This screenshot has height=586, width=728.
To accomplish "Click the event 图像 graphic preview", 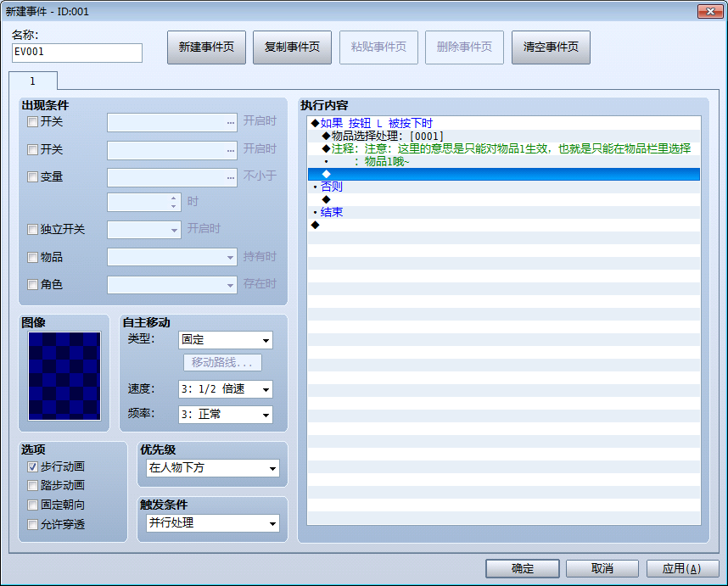I will pos(64,376).
